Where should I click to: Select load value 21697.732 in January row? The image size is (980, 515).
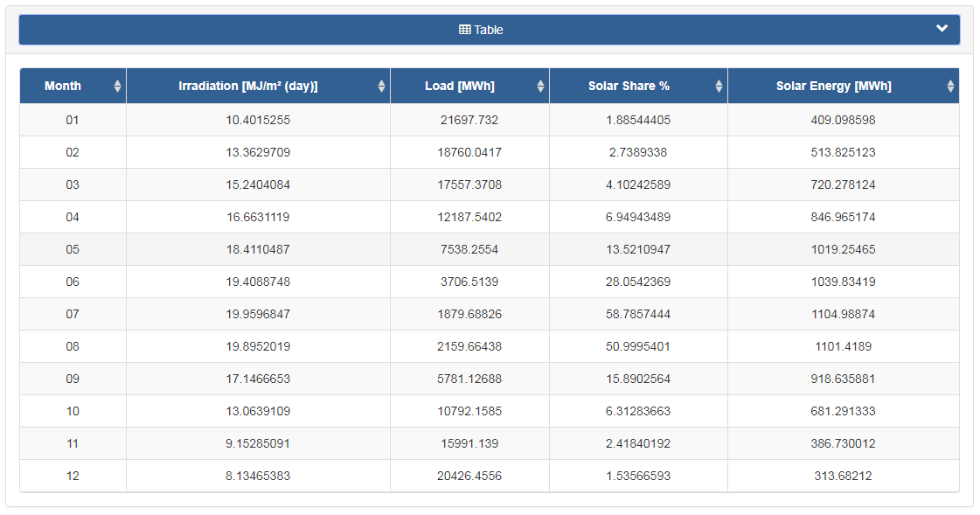(x=469, y=120)
